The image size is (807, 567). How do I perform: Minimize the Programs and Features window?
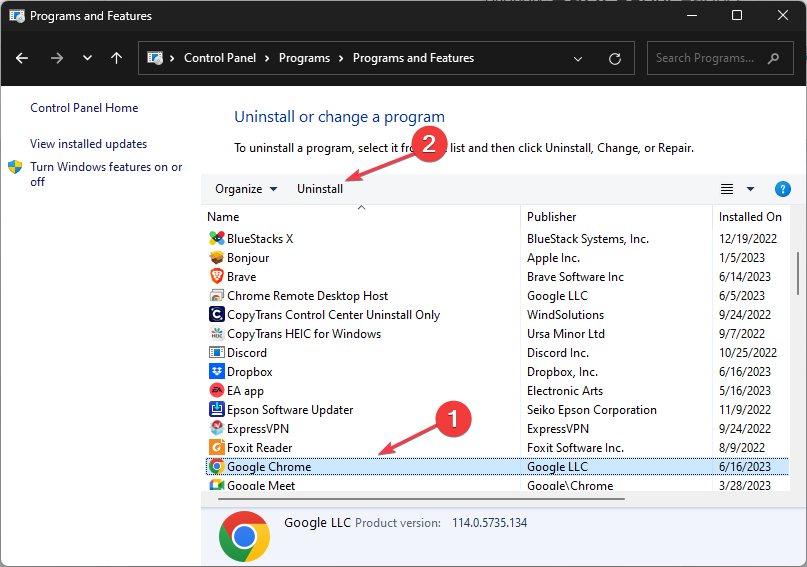click(x=692, y=15)
